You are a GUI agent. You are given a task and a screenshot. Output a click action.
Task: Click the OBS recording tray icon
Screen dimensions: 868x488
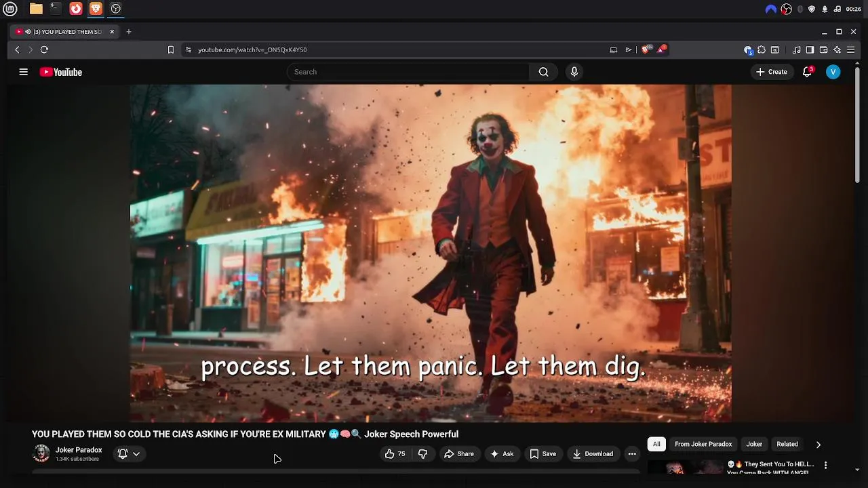(x=787, y=9)
